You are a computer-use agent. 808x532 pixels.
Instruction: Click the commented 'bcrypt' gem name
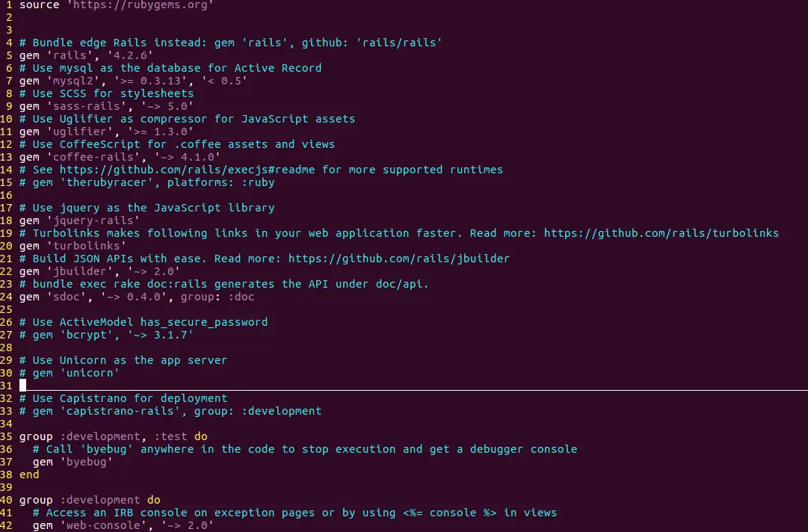coord(86,335)
